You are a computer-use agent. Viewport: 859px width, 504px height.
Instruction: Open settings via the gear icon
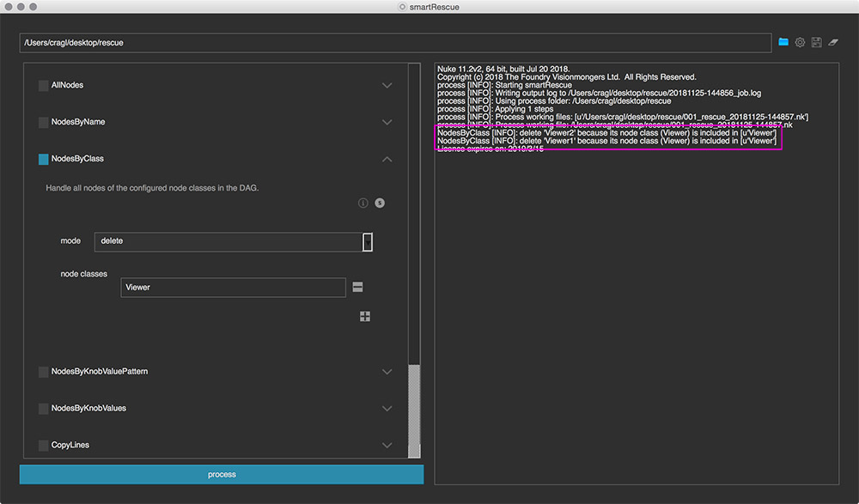point(800,42)
